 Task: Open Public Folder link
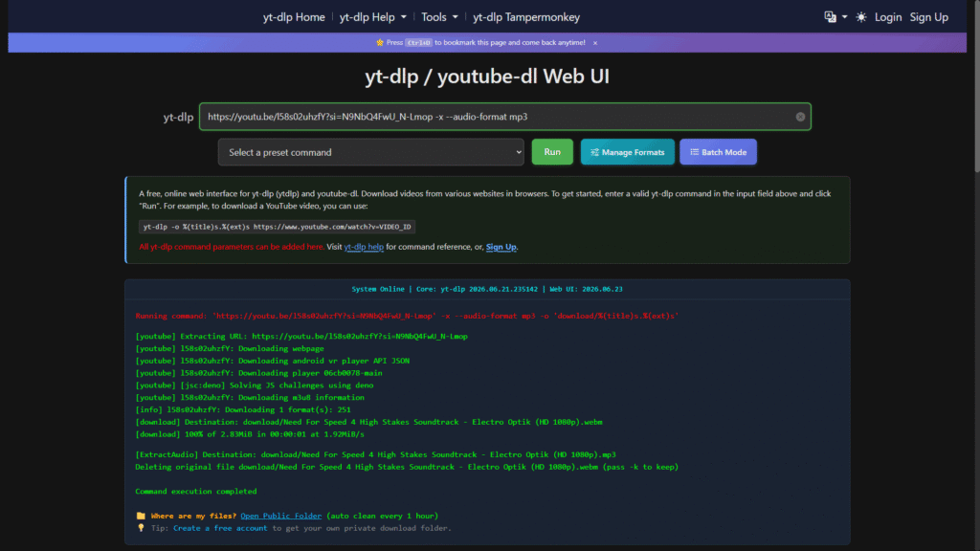[280, 516]
